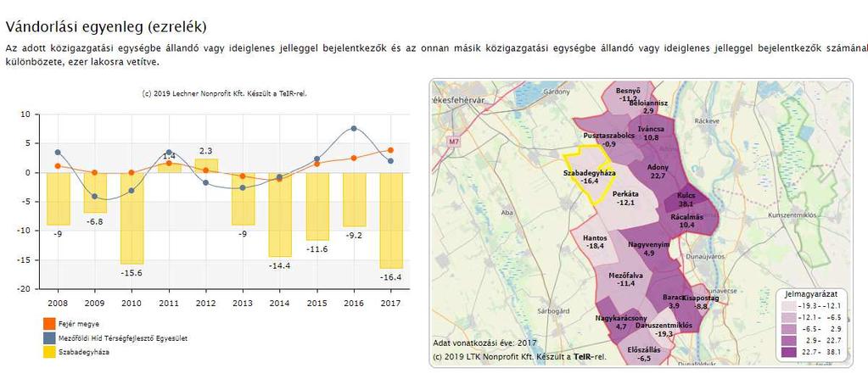The height and width of the screenshot is (379, 868).
Task: Click the Mezőföldi Híd Térségfejlesztő Egyesület legend label
Action: click(123, 338)
